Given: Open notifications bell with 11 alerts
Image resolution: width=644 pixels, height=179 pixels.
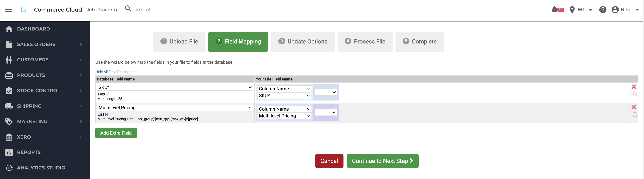Looking at the screenshot, I should [x=557, y=10].
